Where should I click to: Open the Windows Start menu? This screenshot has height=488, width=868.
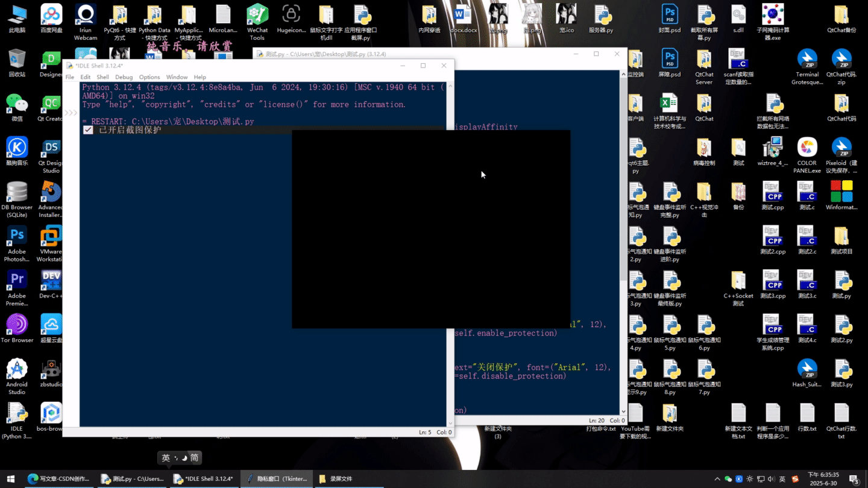(11, 478)
